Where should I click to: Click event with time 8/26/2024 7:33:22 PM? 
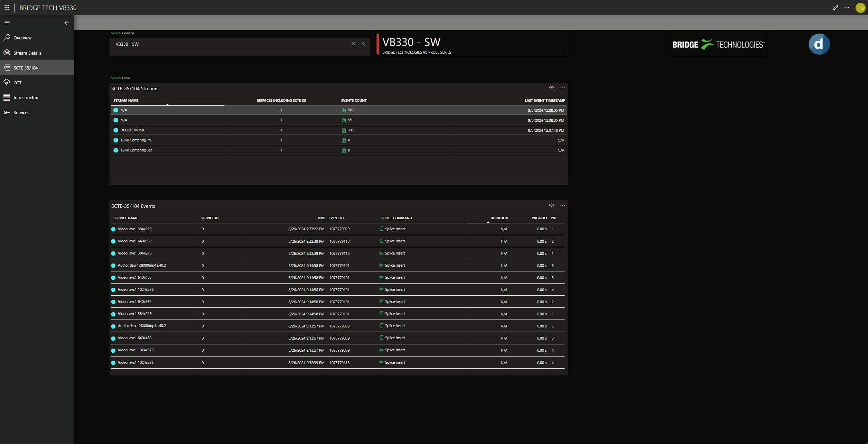click(337, 229)
